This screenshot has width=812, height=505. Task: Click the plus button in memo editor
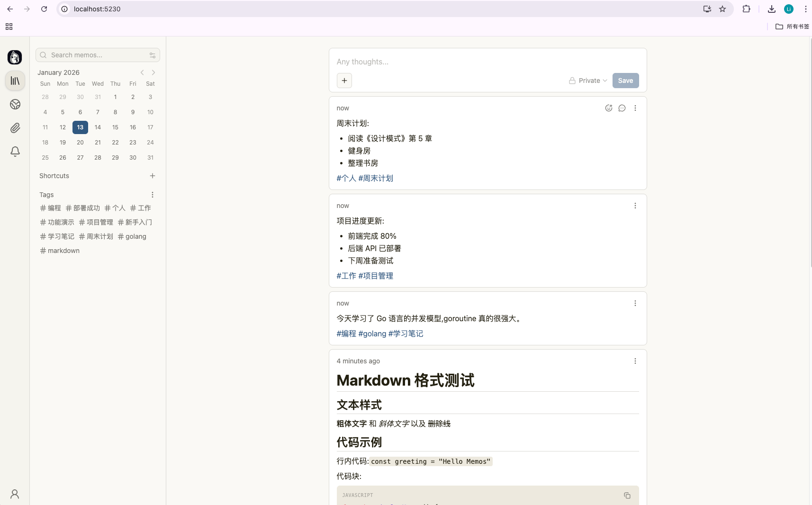pos(344,81)
